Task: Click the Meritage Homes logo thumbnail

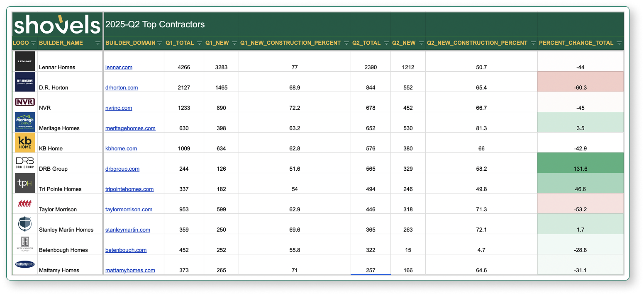Action: pyautogui.click(x=25, y=122)
